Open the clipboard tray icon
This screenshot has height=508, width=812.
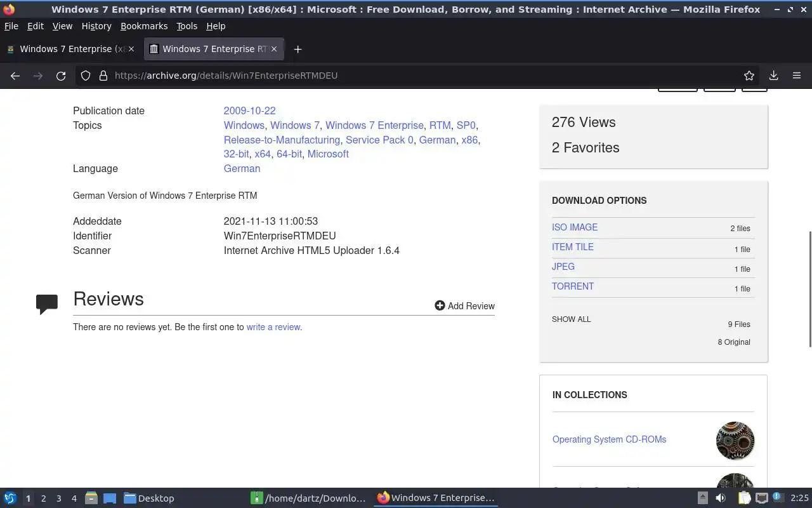(744, 498)
